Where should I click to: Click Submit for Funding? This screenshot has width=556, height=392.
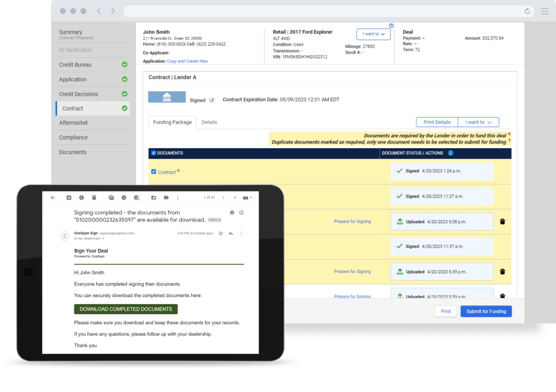coord(486,312)
